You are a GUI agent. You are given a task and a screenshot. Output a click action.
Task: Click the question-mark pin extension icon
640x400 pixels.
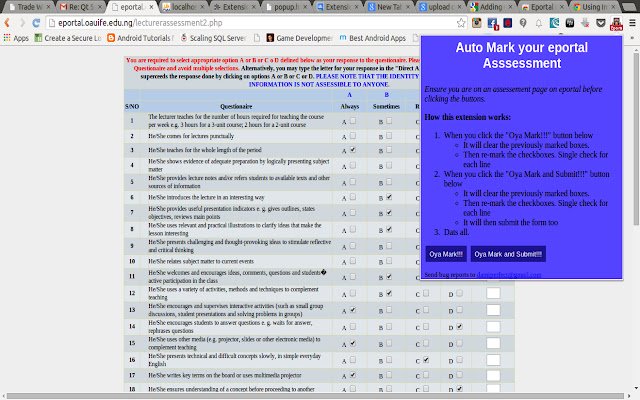pyautogui.click(x=523, y=23)
